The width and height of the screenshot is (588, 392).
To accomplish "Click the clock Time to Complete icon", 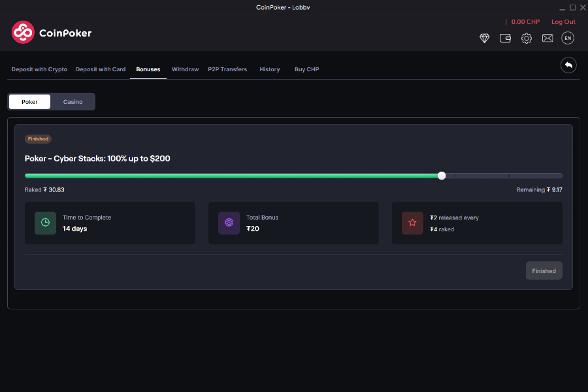I will point(45,223).
